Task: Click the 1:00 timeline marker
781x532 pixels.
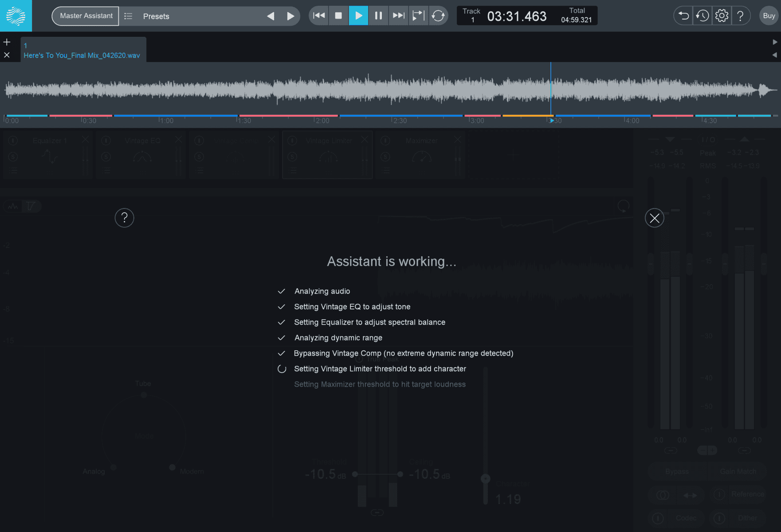Action: tap(166, 121)
